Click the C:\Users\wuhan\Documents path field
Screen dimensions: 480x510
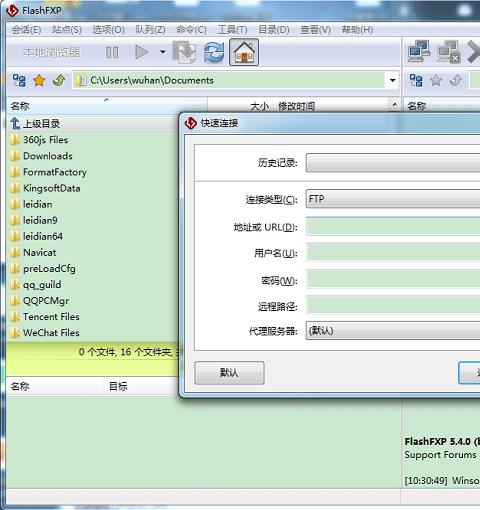229,80
